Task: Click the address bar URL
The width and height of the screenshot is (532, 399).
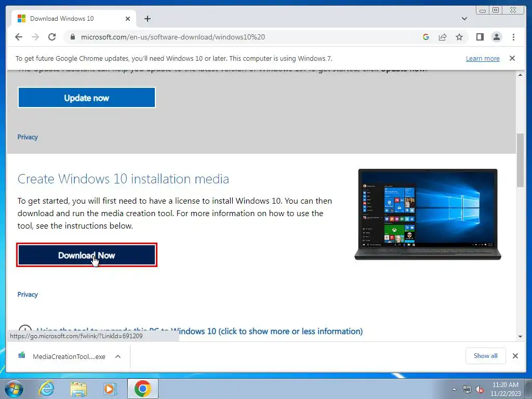Action: click(172, 37)
